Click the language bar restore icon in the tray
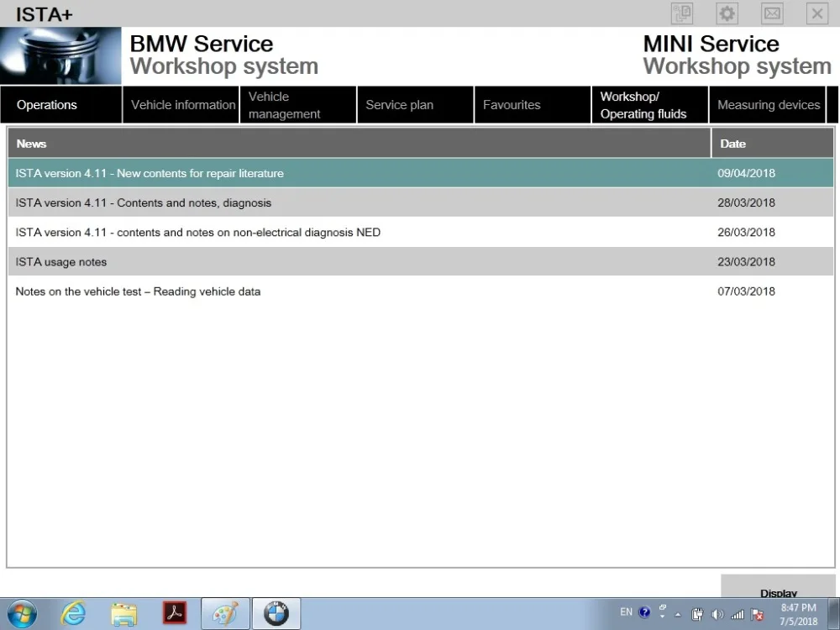Viewport: 840px width, 630px height. tap(663, 607)
